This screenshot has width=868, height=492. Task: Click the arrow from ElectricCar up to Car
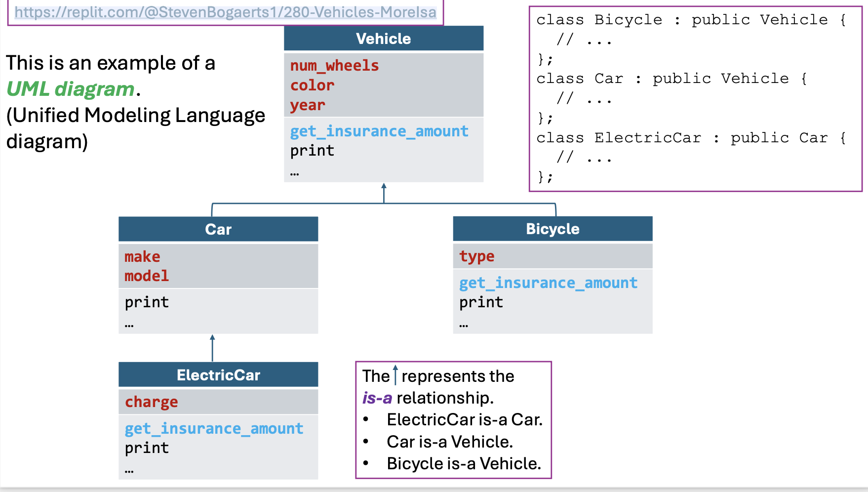[212, 348]
